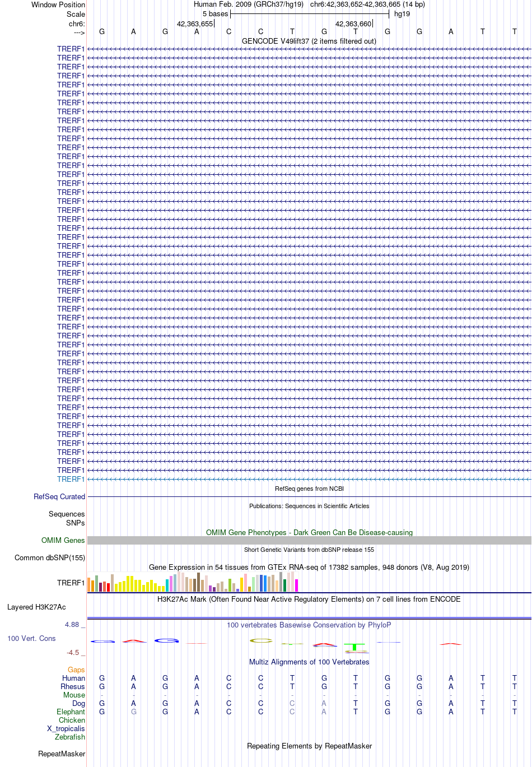
Task: Click the Multiz Alignments of 100 Vertebrates title
Action: (309, 662)
